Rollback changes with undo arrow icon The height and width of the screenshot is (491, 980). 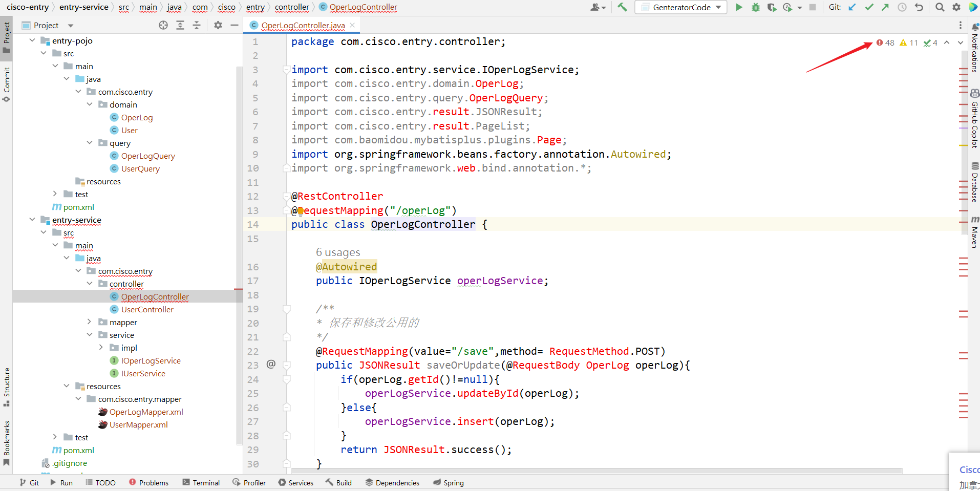pos(919,7)
